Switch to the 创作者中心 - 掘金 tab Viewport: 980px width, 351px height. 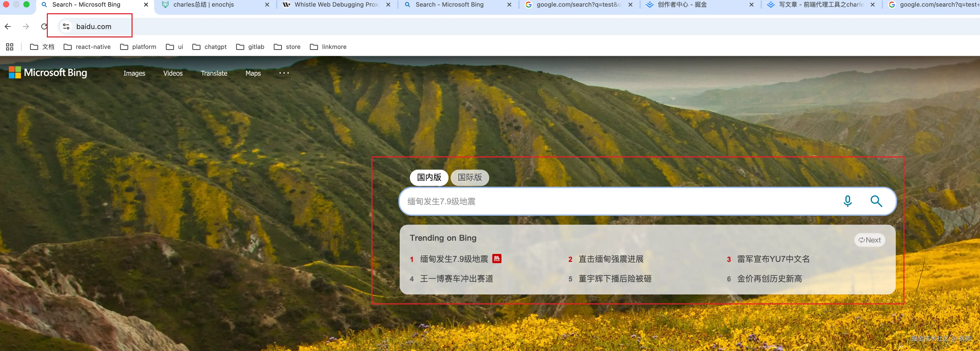tap(682, 5)
